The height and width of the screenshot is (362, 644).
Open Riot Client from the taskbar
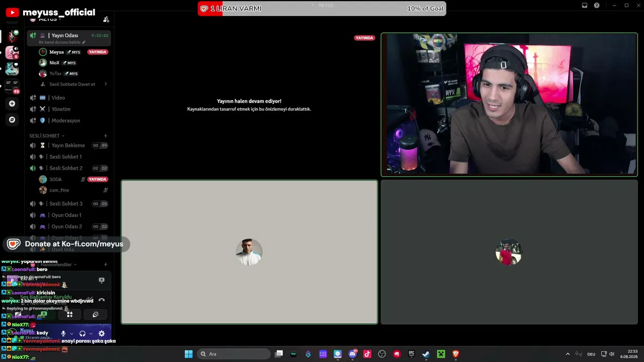(397, 354)
